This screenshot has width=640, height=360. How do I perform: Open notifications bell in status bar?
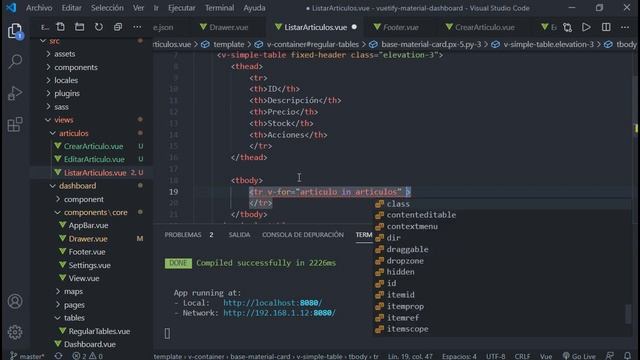pyautogui.click(x=628, y=356)
